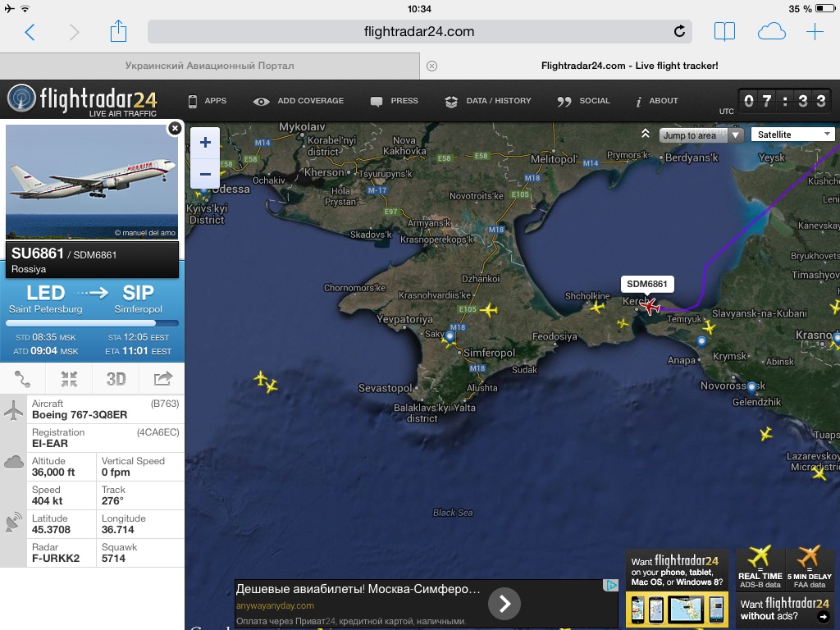Image resolution: width=840 pixels, height=630 pixels.
Task: Switch to Украинский Авиационный Портал tab
Action: click(x=209, y=66)
